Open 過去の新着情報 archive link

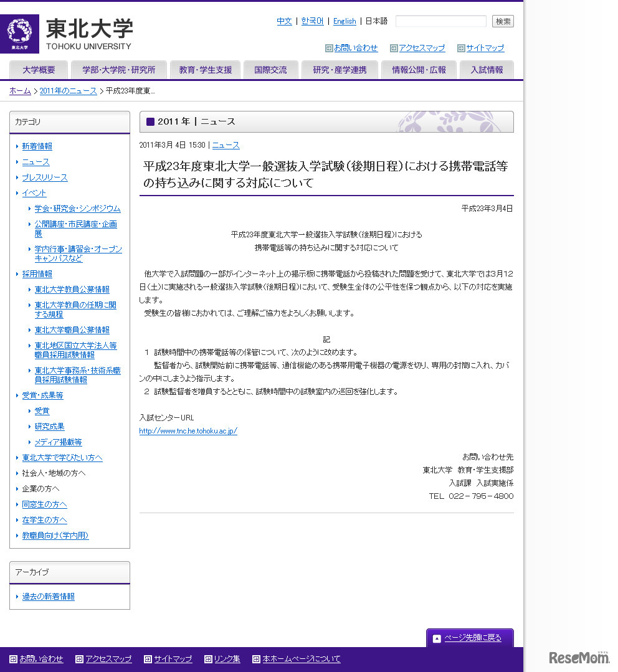pyautogui.click(x=49, y=597)
